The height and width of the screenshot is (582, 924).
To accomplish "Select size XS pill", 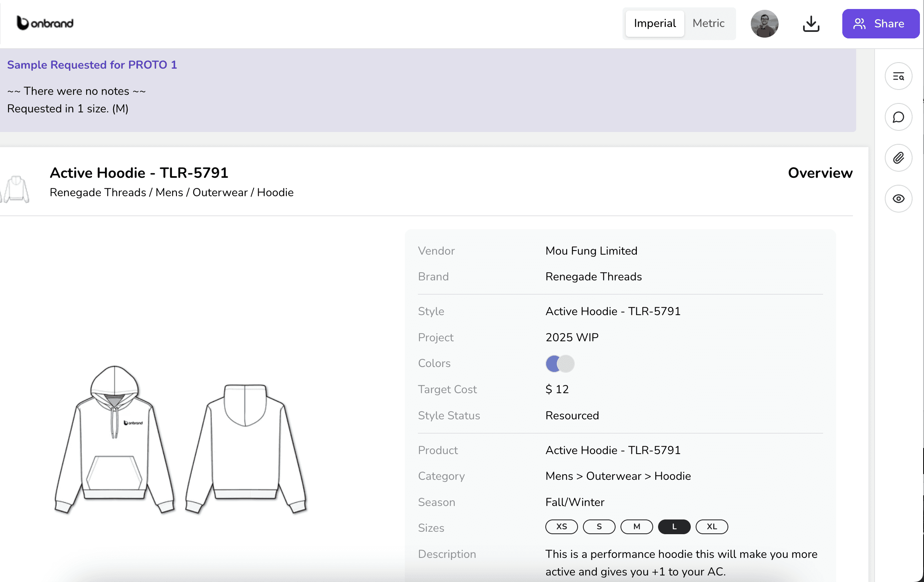I will (x=561, y=526).
